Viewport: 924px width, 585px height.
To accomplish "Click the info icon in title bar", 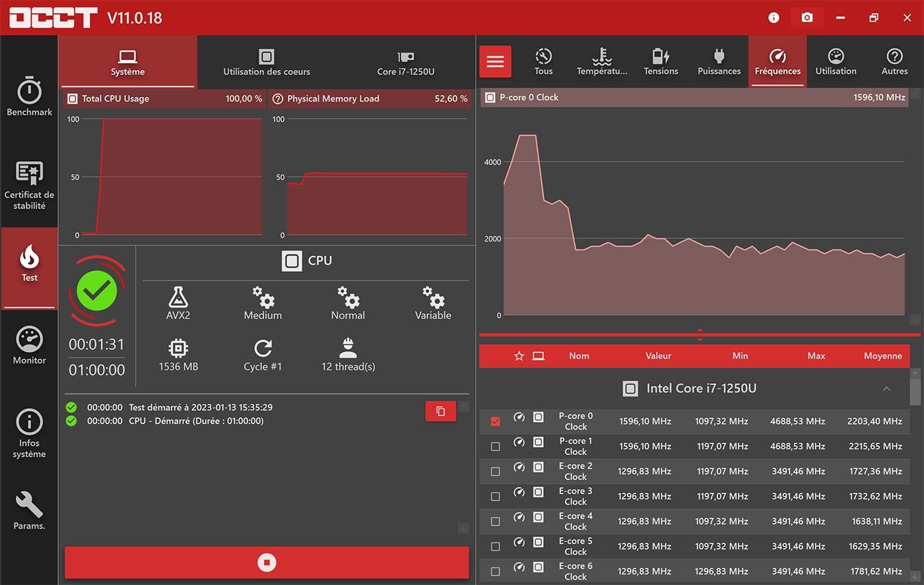I will [x=774, y=18].
